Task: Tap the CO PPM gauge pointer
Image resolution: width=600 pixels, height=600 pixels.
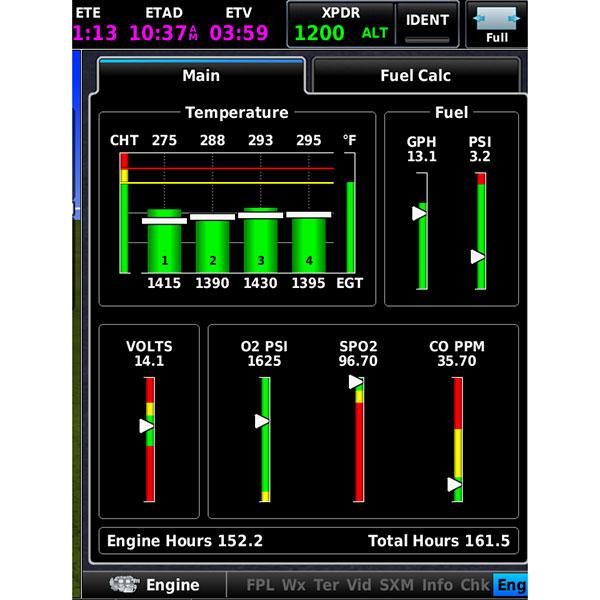Action: click(x=455, y=484)
